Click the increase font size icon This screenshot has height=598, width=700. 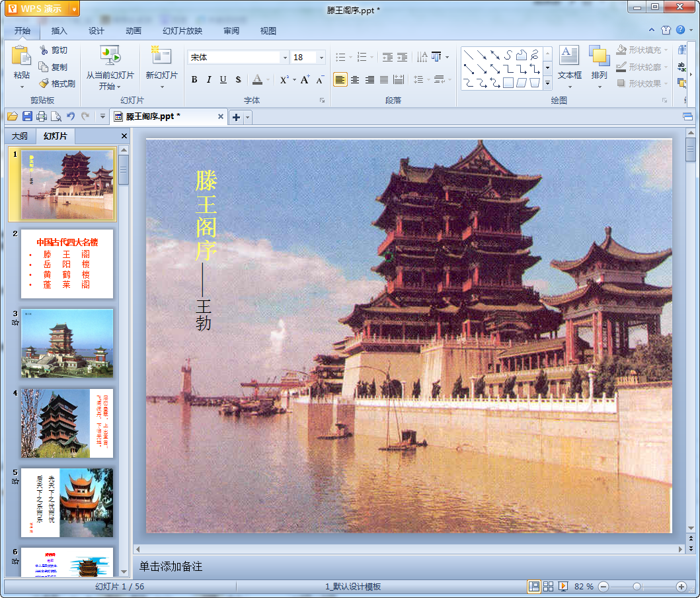click(x=305, y=79)
